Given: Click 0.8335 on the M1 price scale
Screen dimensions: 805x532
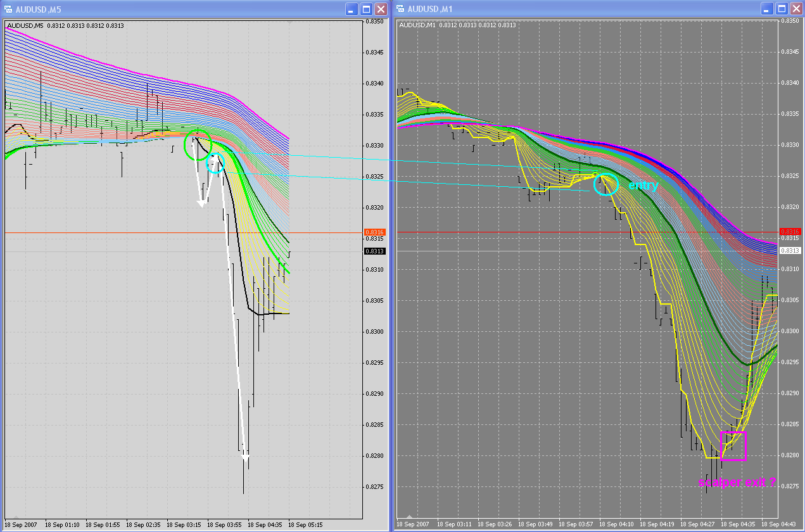Looking at the screenshot, I should click(791, 114).
